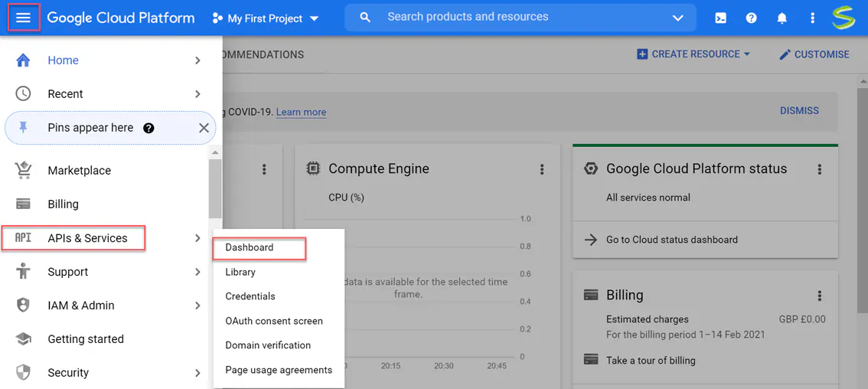Click the Billing card icon in sidebar
Screen dimensions: 868x389
coord(23,204)
